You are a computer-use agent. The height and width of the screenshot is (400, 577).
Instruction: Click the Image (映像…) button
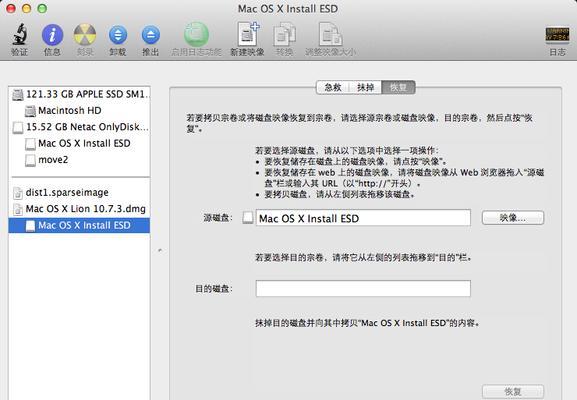(x=513, y=218)
